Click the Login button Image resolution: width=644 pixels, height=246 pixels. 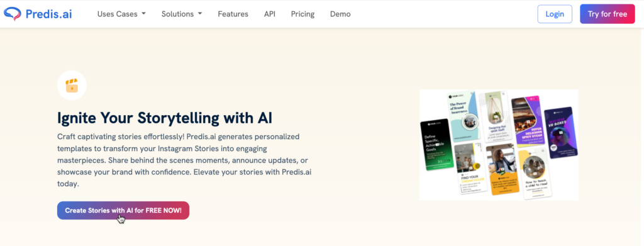pos(555,14)
